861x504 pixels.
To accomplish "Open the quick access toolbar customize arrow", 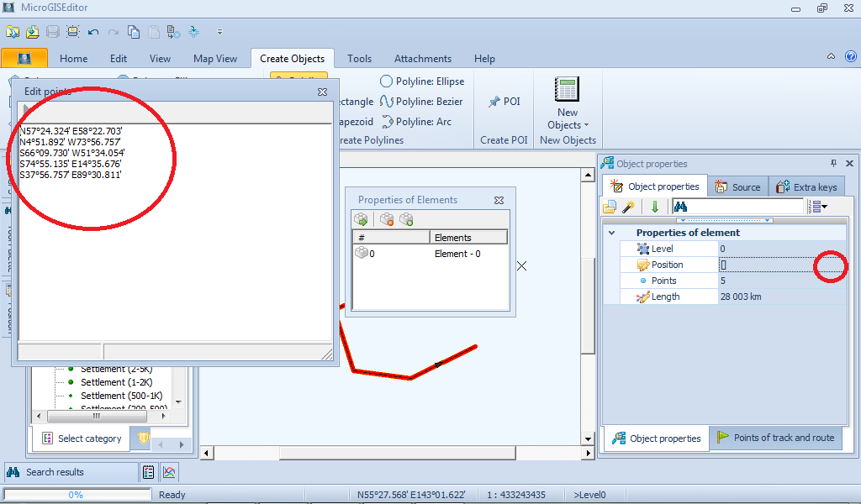I will [x=219, y=32].
